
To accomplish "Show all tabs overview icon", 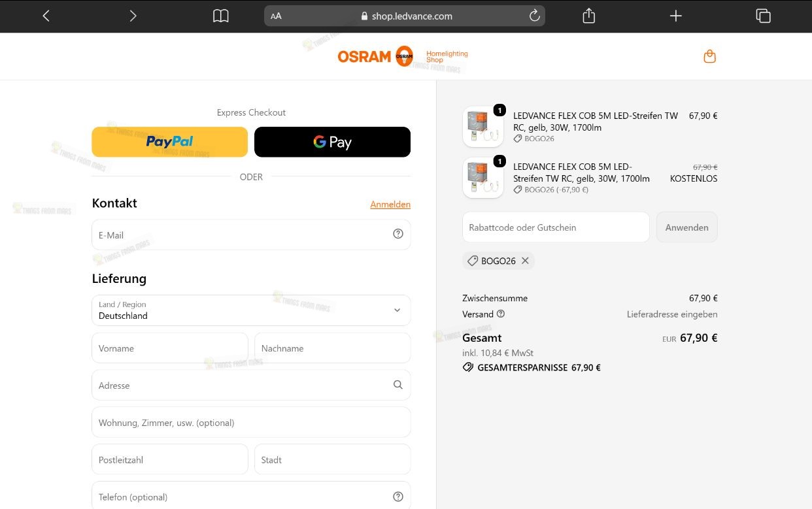I will point(763,16).
